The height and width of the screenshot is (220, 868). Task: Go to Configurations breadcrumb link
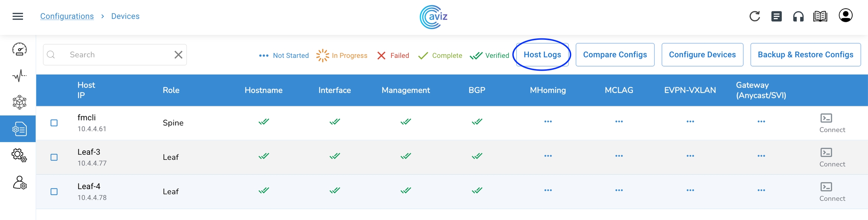point(67,16)
